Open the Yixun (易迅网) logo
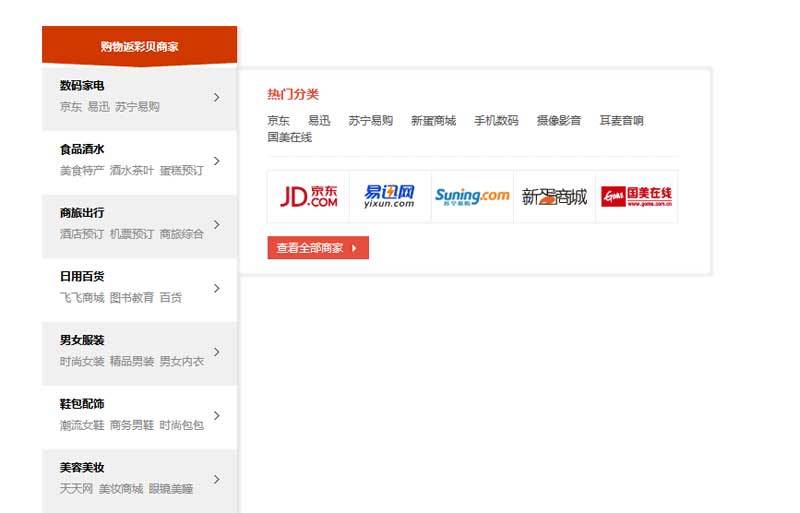Viewport: 800px width, 513px height. pos(390,196)
